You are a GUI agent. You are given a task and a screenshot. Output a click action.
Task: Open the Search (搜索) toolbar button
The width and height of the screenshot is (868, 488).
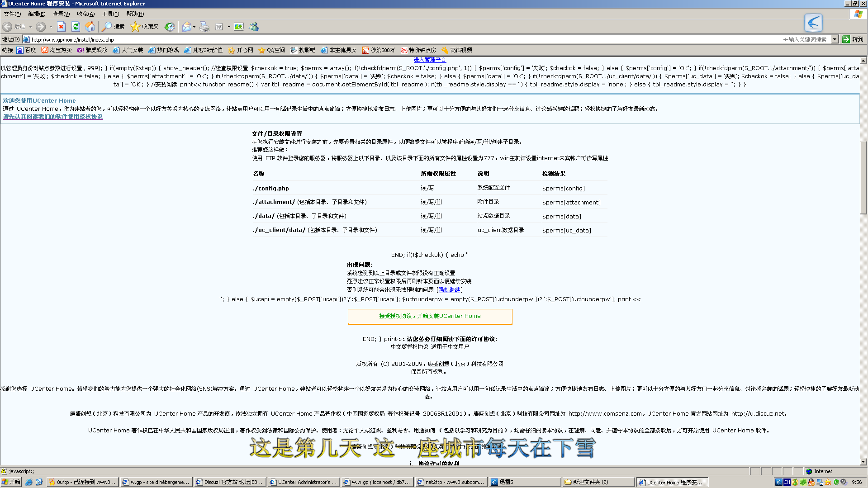113,27
